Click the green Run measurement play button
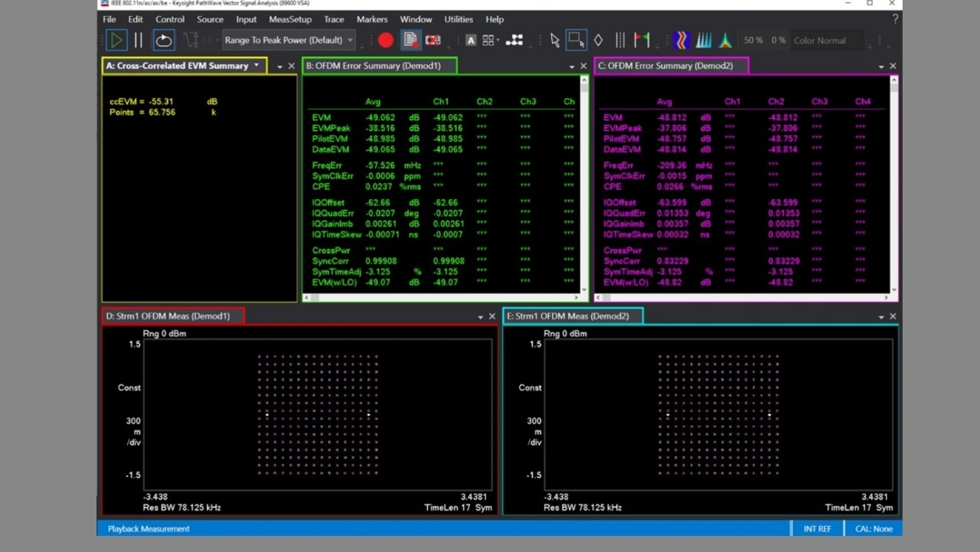This screenshot has width=980, height=552. click(116, 41)
